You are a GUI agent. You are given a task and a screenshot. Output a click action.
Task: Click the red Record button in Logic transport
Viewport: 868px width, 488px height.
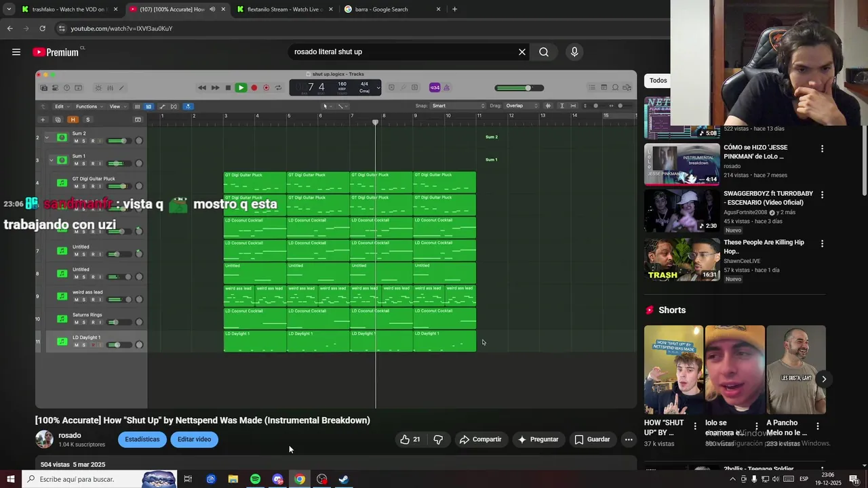(254, 87)
